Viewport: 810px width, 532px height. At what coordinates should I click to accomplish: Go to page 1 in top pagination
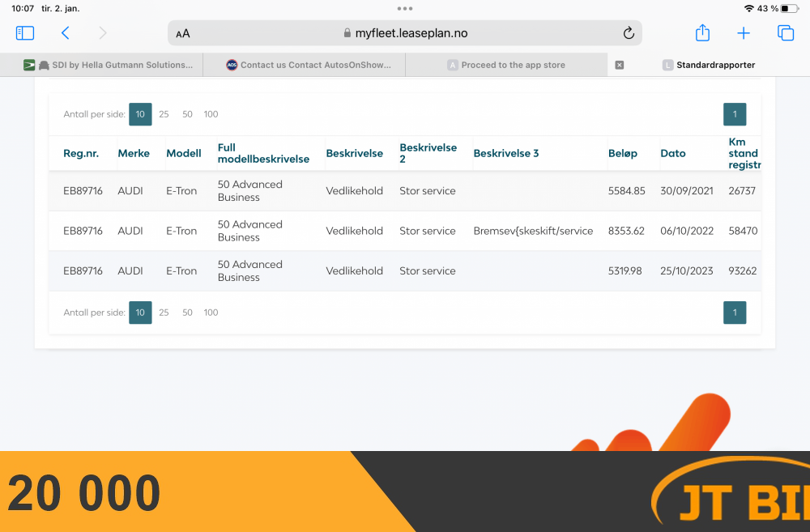pos(735,114)
